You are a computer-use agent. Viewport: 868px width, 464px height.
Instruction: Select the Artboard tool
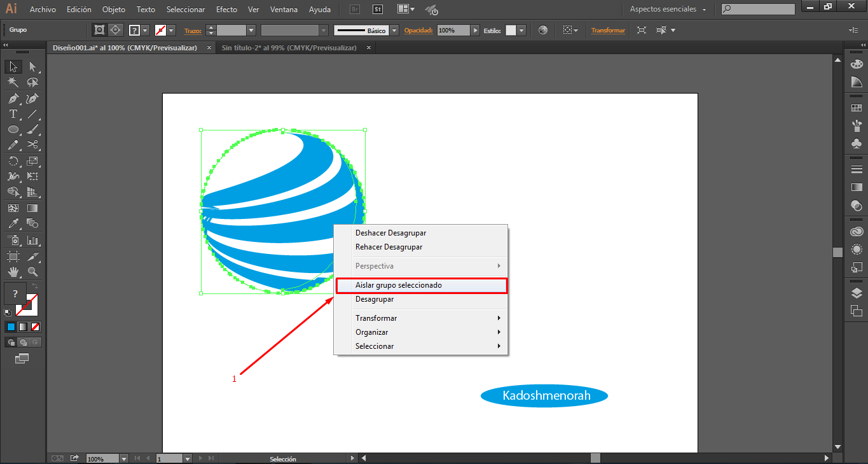coord(13,257)
